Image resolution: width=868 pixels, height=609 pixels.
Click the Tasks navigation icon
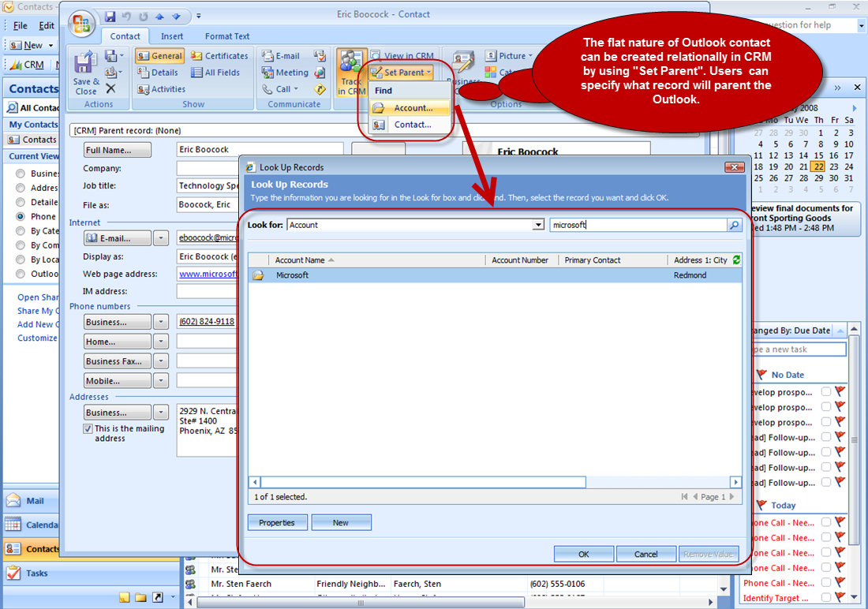(13, 573)
